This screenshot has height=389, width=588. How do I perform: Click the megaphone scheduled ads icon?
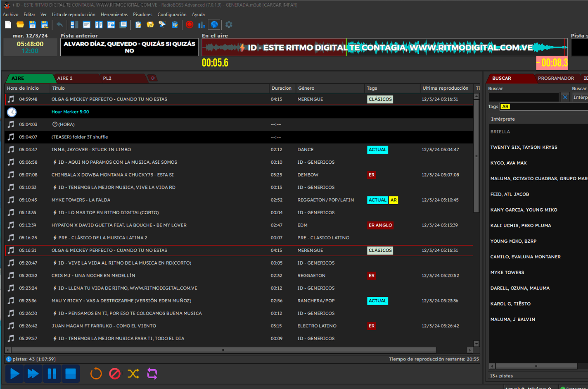[162, 25]
